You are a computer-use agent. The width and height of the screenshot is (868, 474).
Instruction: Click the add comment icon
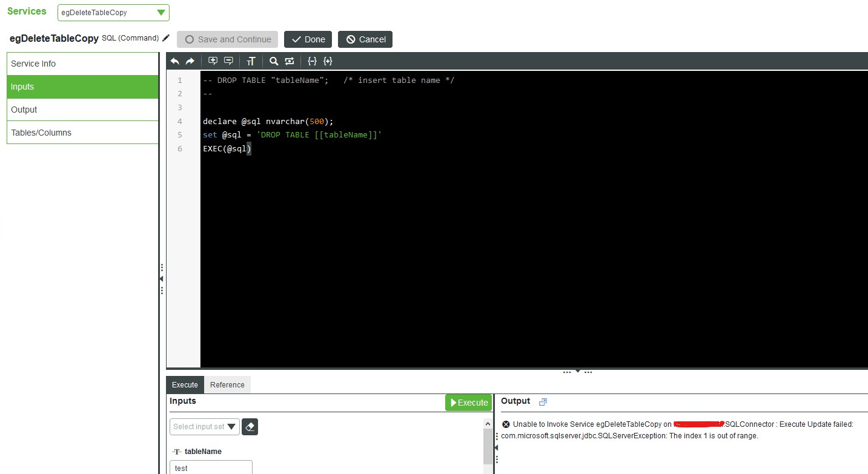click(x=213, y=61)
